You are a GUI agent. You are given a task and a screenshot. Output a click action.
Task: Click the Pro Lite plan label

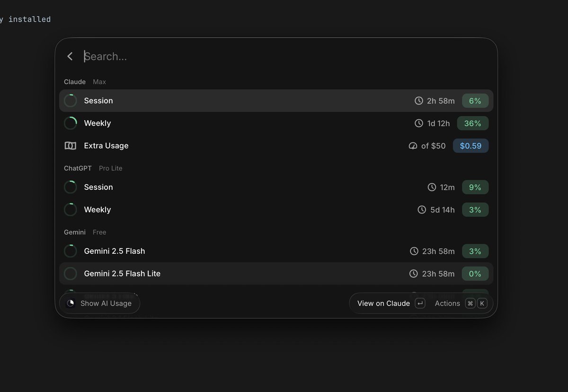[111, 168]
